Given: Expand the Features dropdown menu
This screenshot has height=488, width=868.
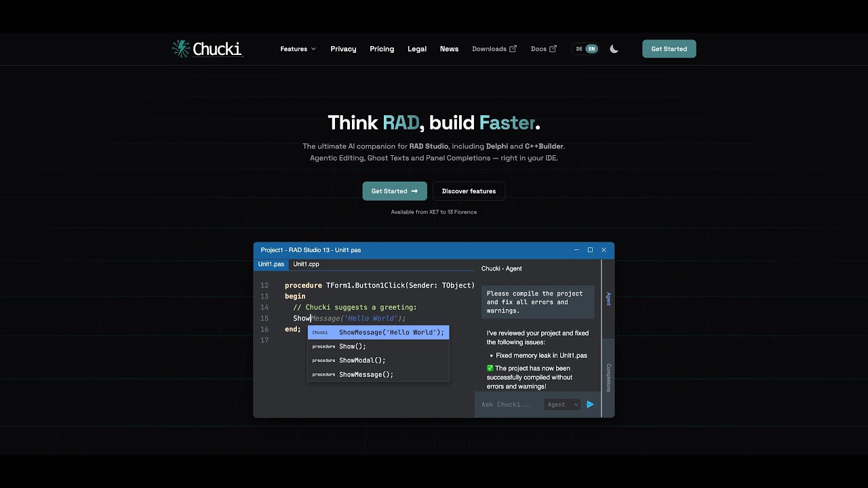Looking at the screenshot, I should click(298, 49).
